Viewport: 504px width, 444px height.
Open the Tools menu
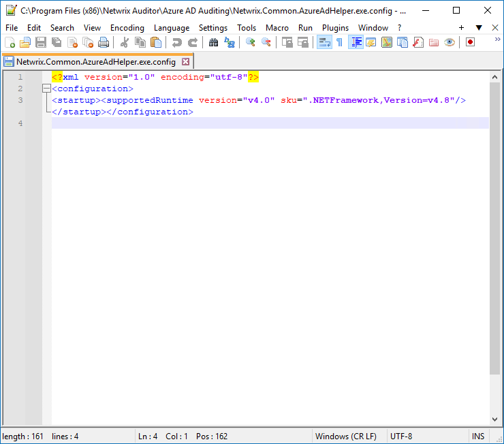[247, 28]
